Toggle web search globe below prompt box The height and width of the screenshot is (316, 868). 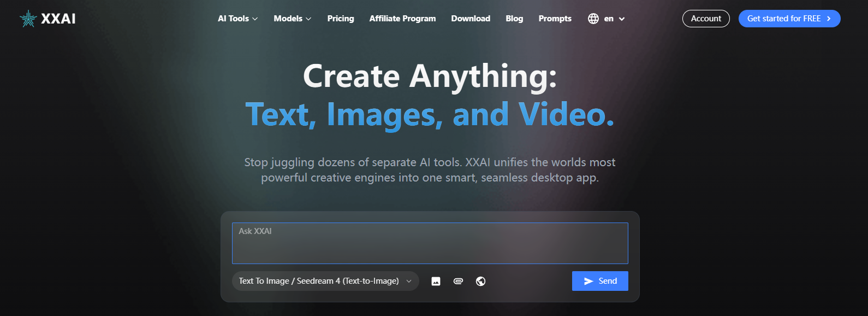(480, 281)
